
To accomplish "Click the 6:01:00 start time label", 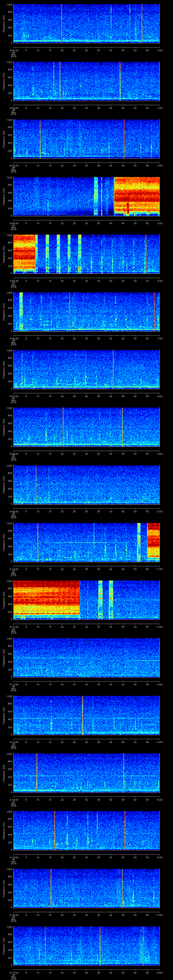I will click(x=14, y=50).
